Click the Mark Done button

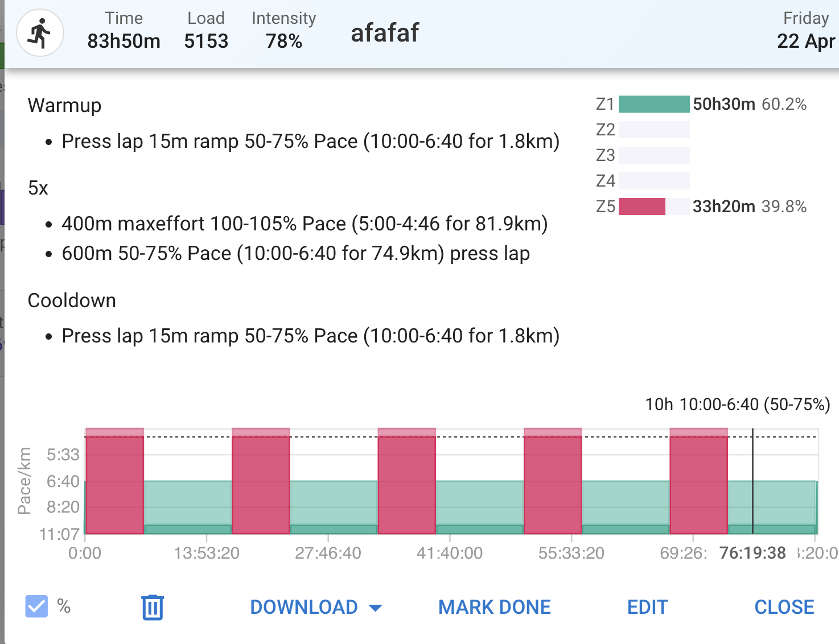tap(494, 607)
